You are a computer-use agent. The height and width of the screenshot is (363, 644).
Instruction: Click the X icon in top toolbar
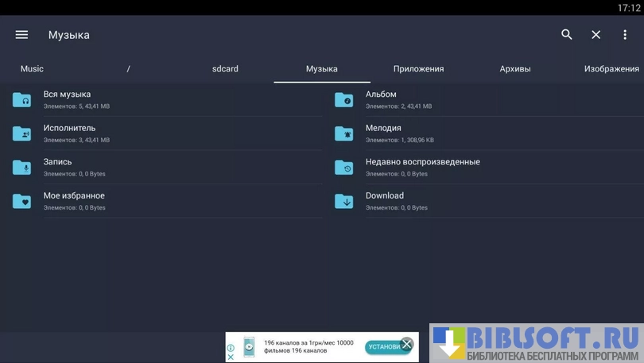[x=596, y=35]
